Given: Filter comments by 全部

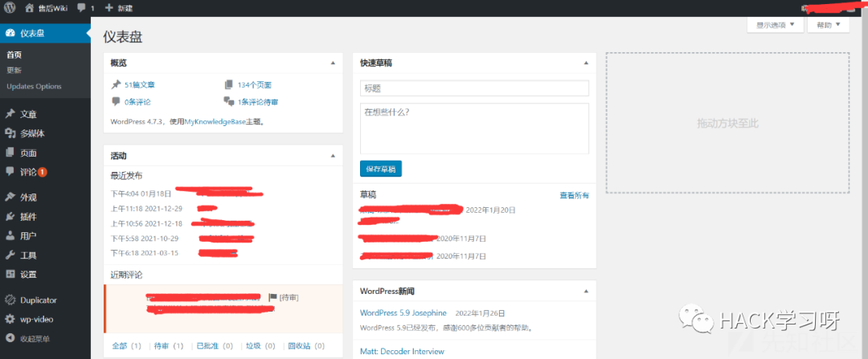Looking at the screenshot, I should [x=120, y=345].
